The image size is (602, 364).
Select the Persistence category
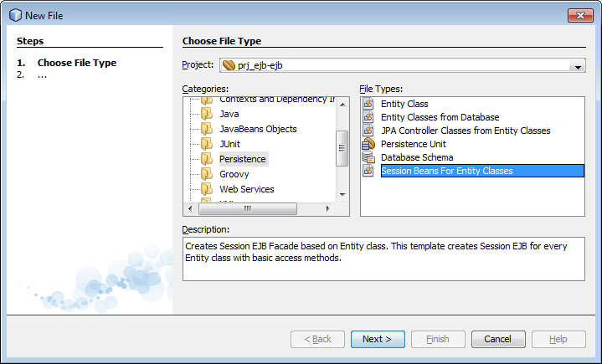point(242,159)
